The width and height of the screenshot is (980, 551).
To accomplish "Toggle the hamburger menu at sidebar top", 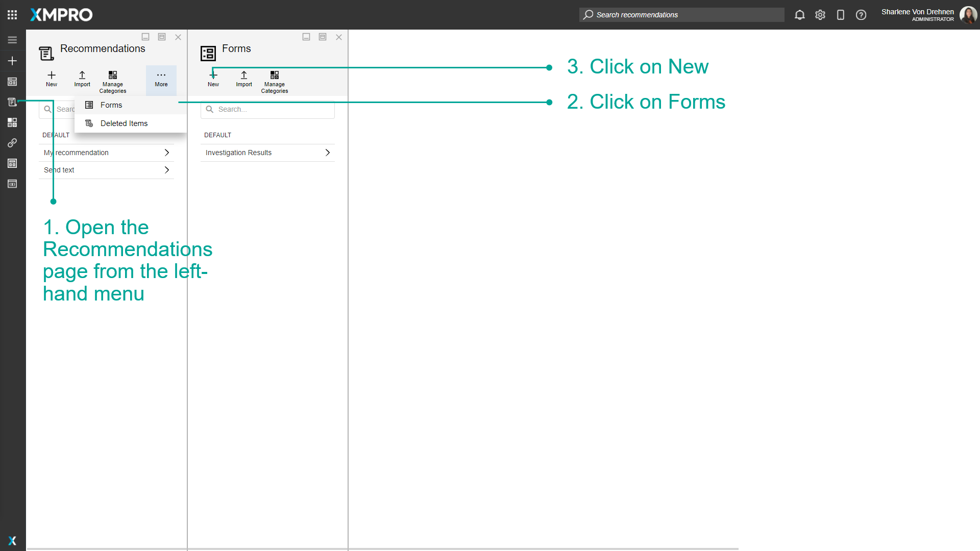I will pos(12,40).
